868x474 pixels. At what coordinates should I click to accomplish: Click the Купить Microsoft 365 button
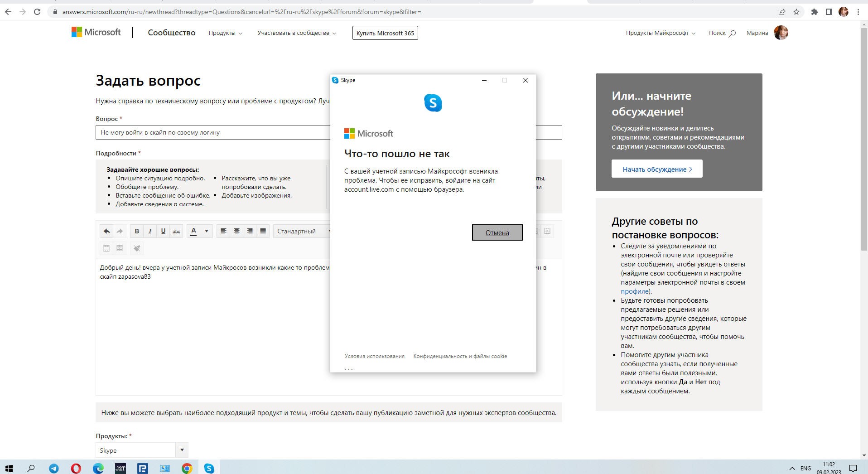[385, 33]
